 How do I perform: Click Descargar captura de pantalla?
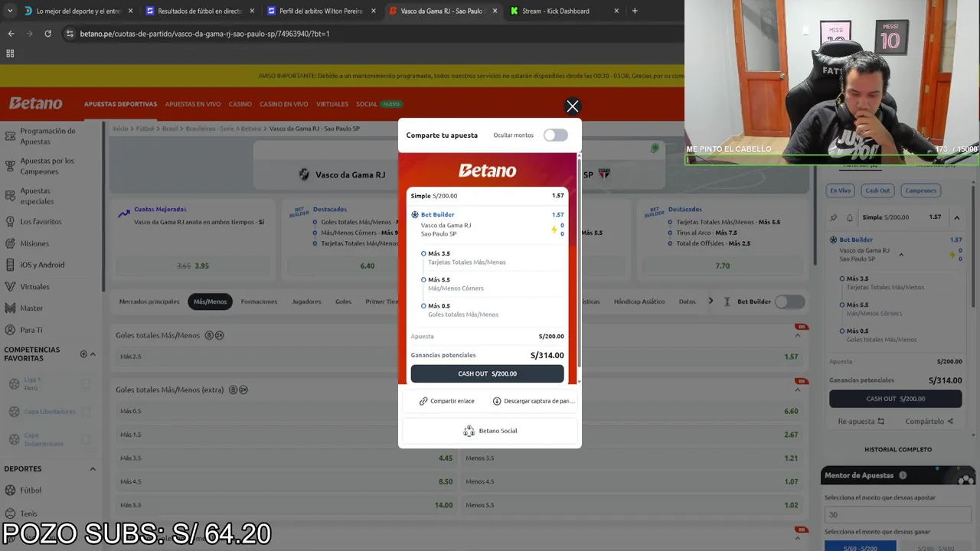point(533,401)
